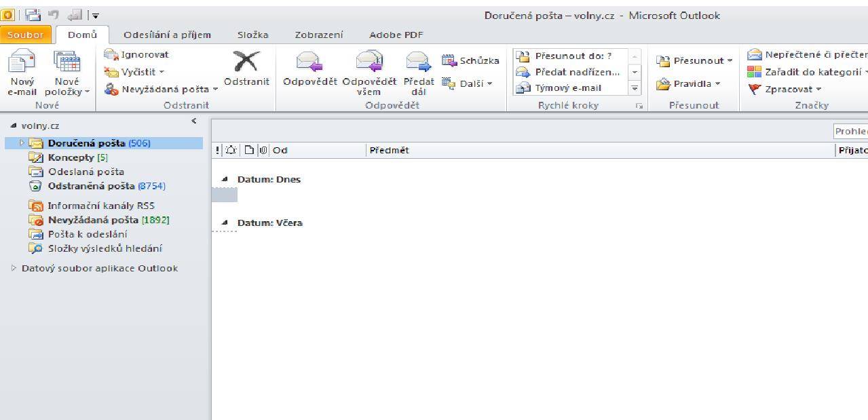Collapse the Datum: Dnes group
The height and width of the screenshot is (420, 868).
point(225,180)
